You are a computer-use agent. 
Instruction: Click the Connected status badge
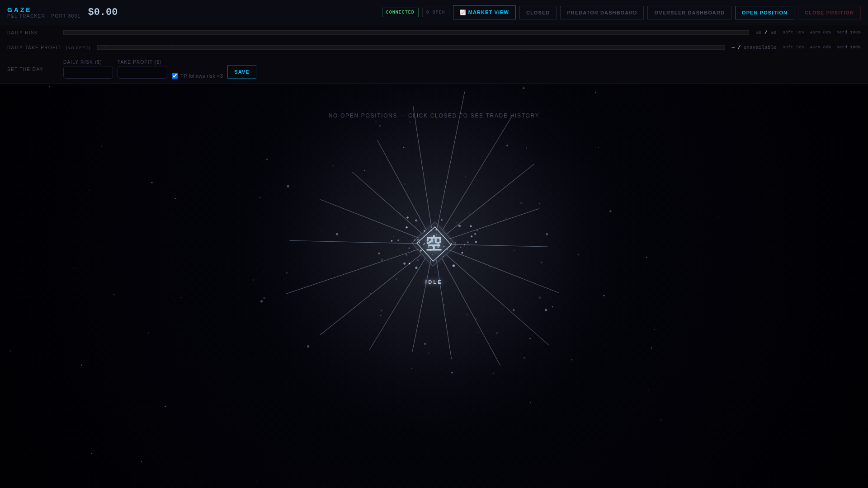coord(400,13)
